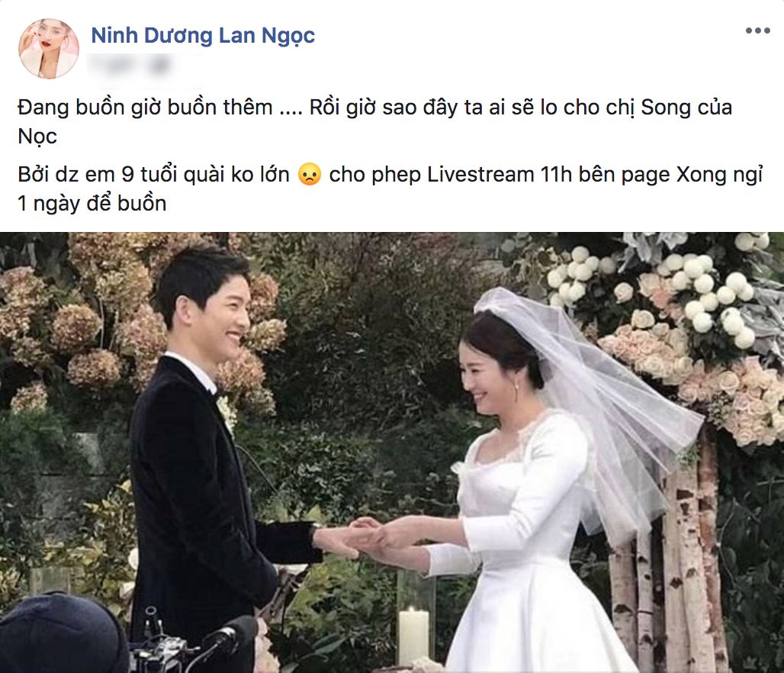784x673 pixels.
Task: Click the couple's joined hands in the photo
Action: tap(368, 539)
